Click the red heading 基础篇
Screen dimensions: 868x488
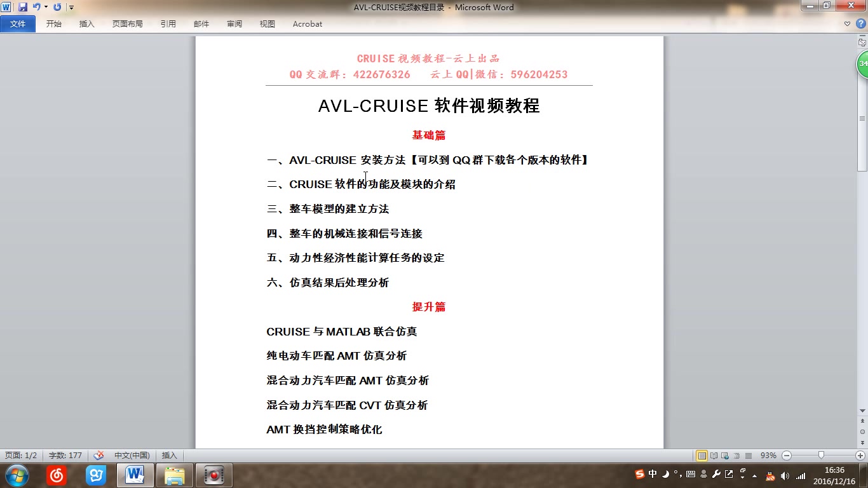tap(429, 135)
